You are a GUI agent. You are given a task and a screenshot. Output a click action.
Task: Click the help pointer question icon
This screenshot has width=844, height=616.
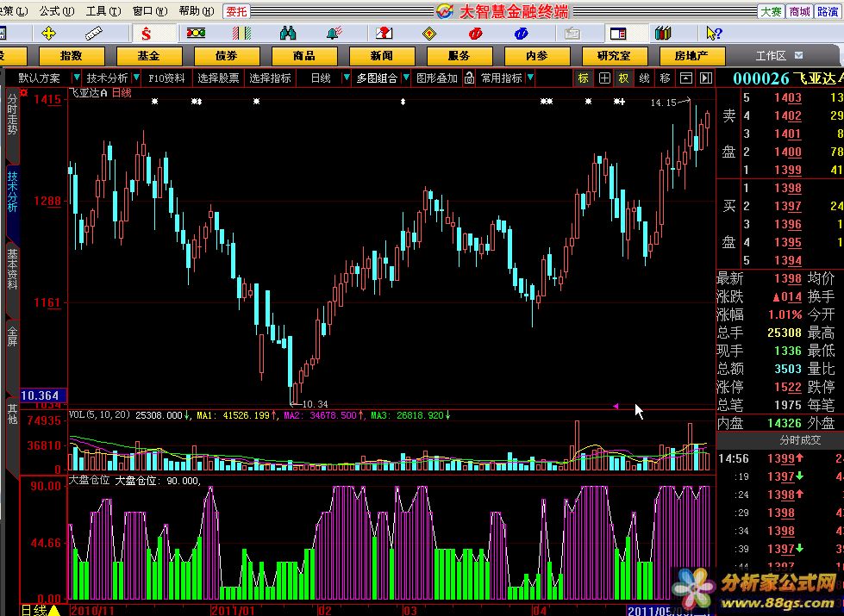pos(714,34)
